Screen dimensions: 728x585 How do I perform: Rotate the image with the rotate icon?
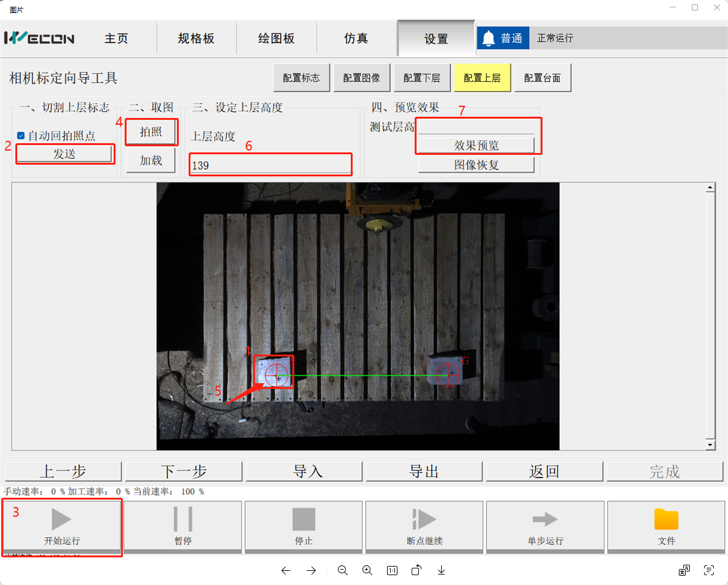[417, 570]
